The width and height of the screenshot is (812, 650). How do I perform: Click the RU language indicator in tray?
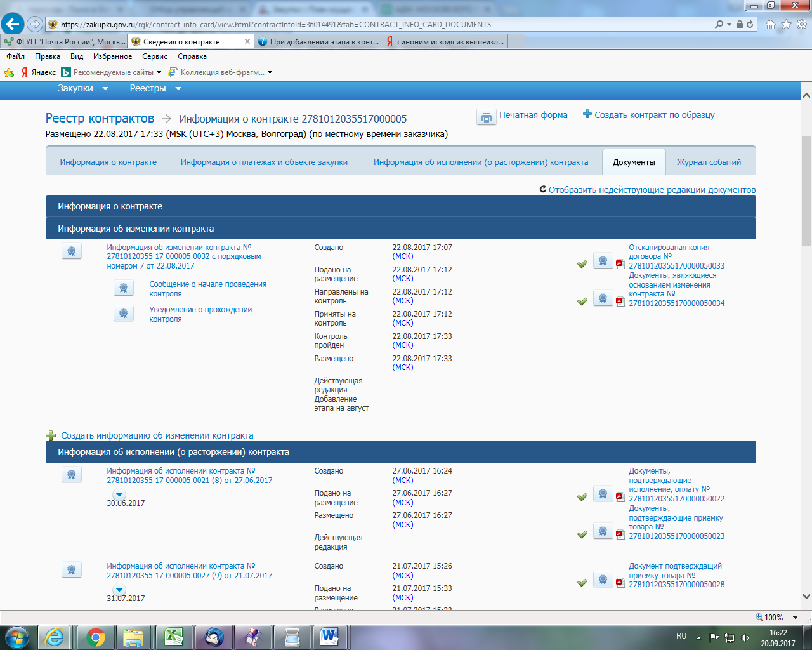click(x=681, y=636)
